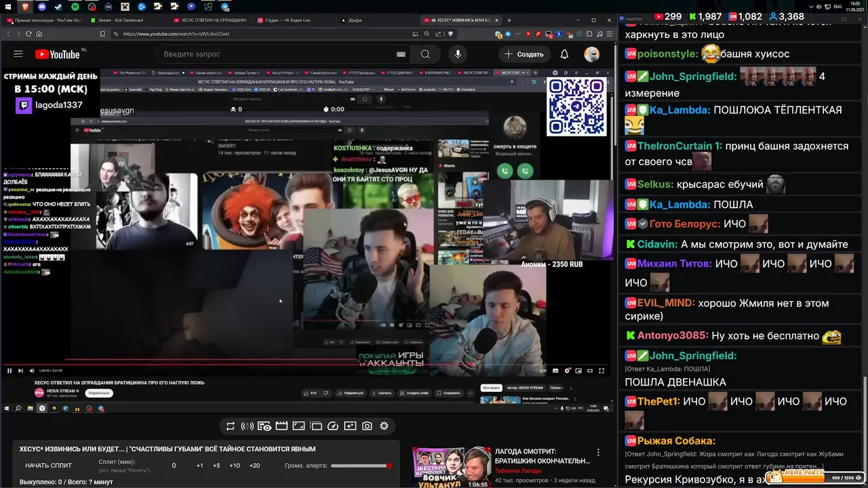The height and width of the screenshot is (488, 868).
Task: Click the detach pop-up player icon
Action: tap(315, 426)
